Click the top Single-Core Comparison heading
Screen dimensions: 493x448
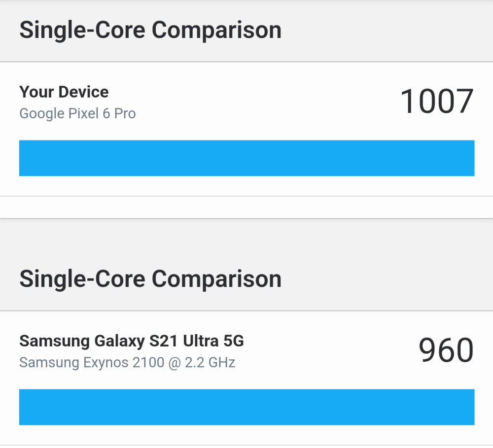tap(150, 31)
